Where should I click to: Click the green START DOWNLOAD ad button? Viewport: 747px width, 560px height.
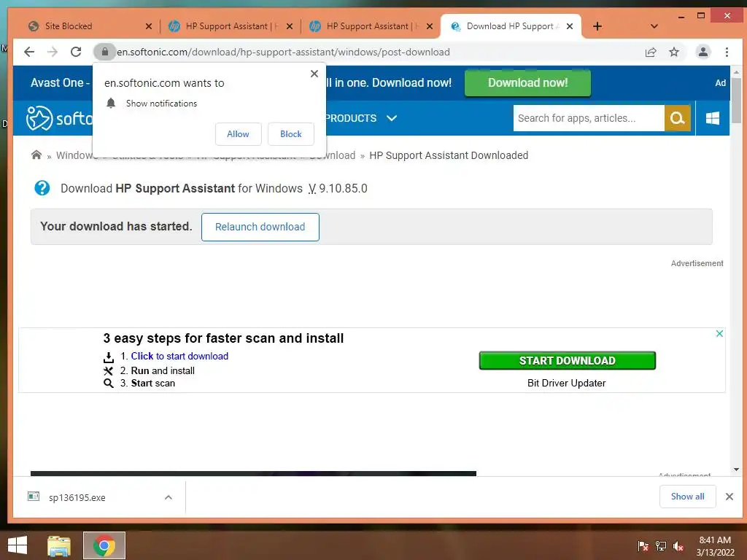click(x=567, y=360)
